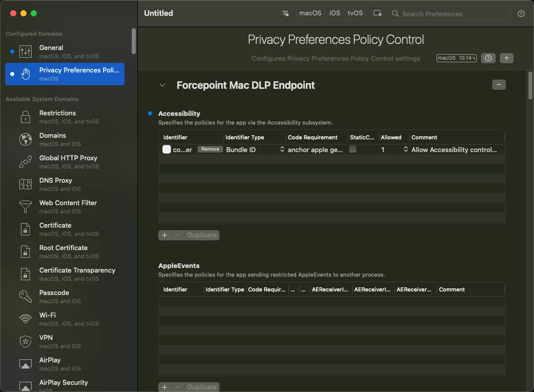
Task: Toggle the General domain configured dot
Action: 12,52
